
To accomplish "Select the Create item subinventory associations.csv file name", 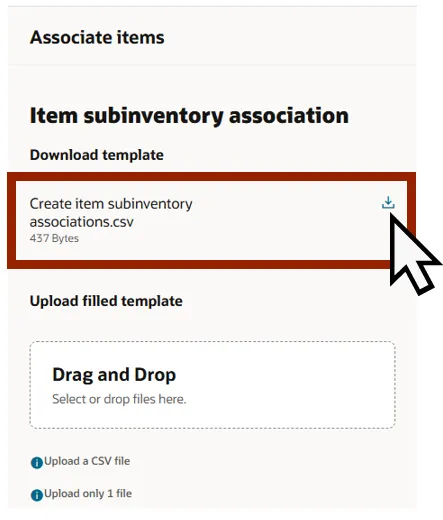I will click(111, 212).
